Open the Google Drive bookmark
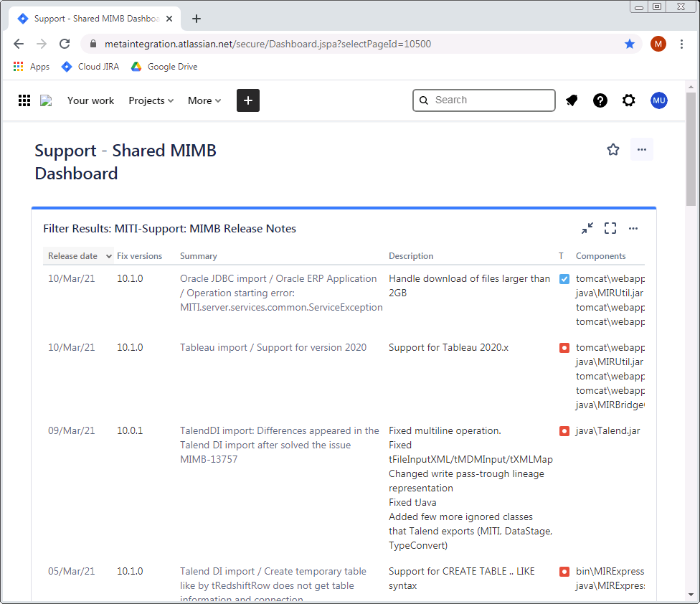700x604 pixels. 164,67
